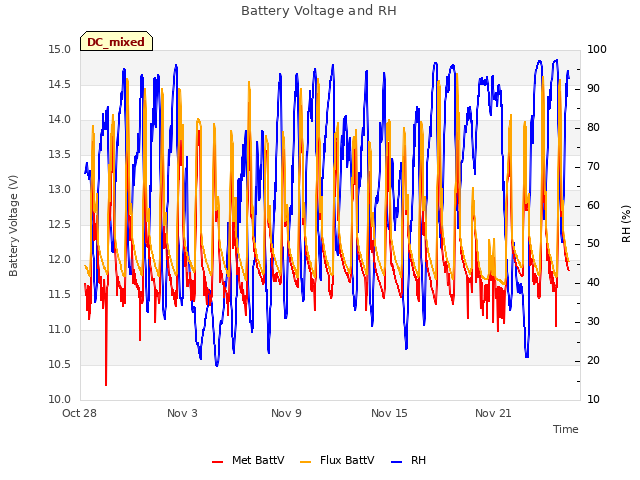Click the orange Flux BattV legend swatch
The height and width of the screenshot is (480, 640).
pyautogui.click(x=305, y=462)
